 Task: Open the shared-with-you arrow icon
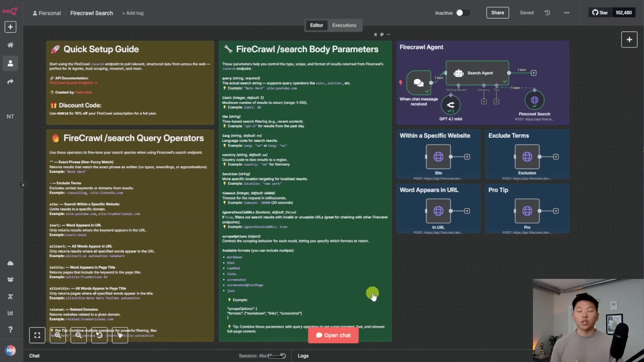click(x=10, y=82)
